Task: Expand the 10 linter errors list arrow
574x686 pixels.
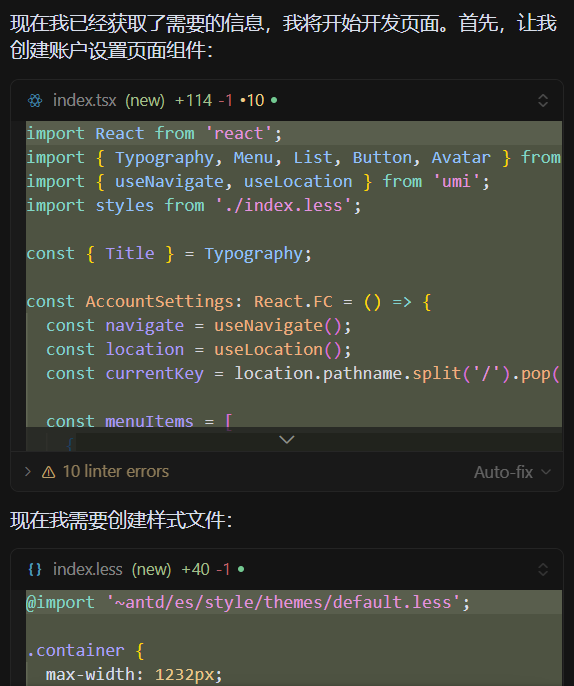Action: point(28,472)
